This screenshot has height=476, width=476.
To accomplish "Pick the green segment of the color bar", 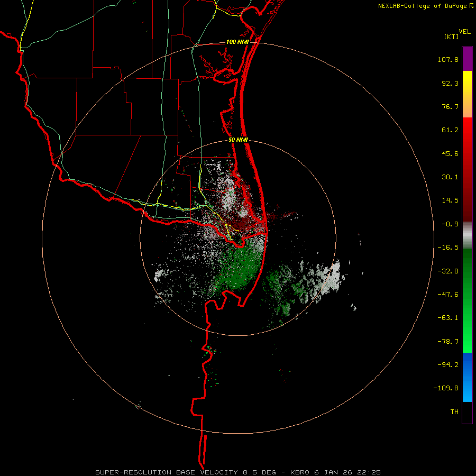I will click(x=467, y=300).
